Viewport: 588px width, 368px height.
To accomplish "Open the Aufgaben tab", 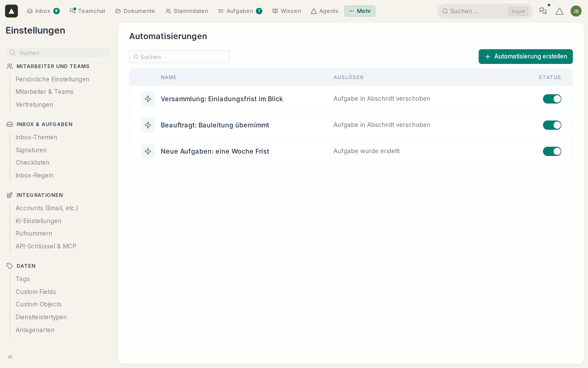I will coord(240,11).
